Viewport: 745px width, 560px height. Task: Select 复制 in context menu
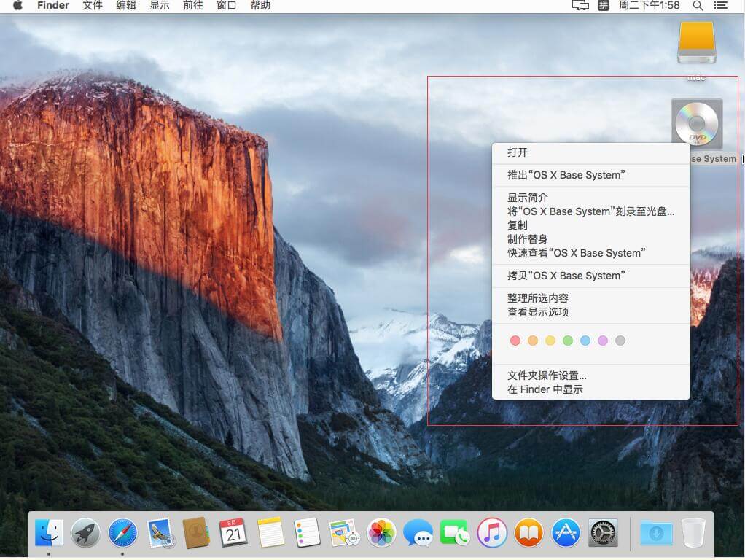591,225
